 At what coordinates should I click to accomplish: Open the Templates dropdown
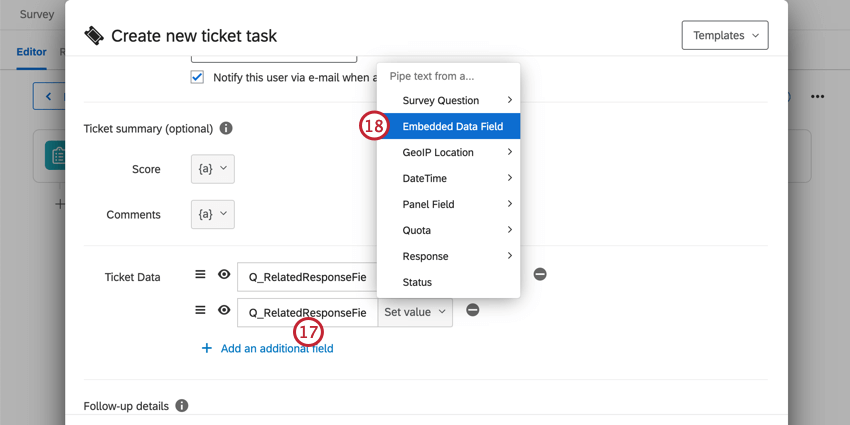725,35
